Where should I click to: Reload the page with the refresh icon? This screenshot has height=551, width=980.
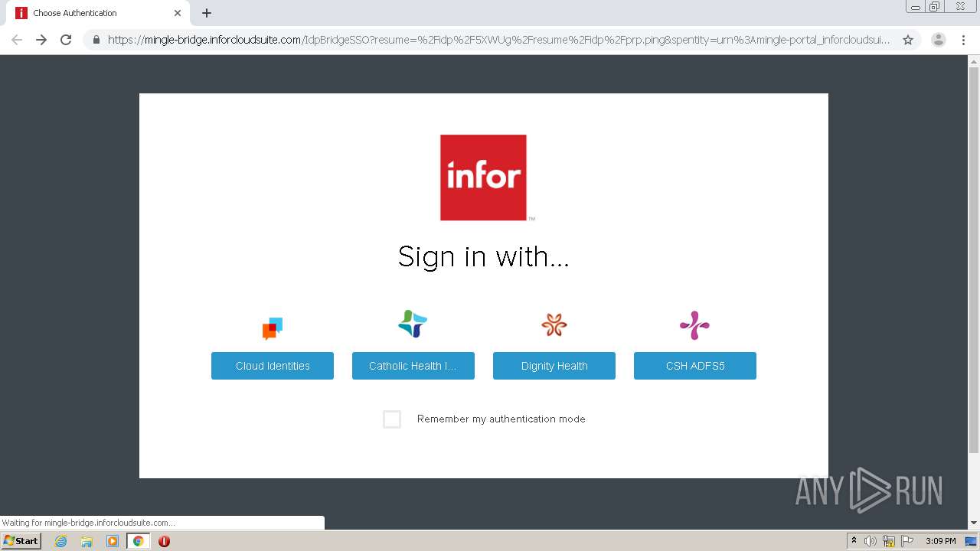tap(66, 40)
